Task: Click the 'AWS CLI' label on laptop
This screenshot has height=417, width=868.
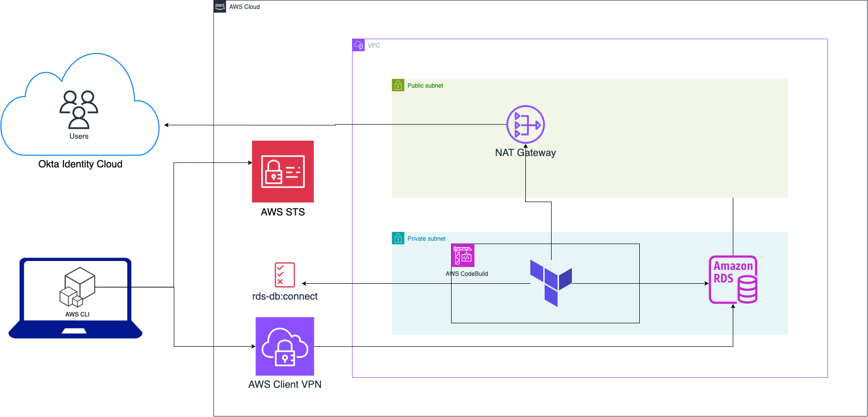Action: click(x=77, y=314)
